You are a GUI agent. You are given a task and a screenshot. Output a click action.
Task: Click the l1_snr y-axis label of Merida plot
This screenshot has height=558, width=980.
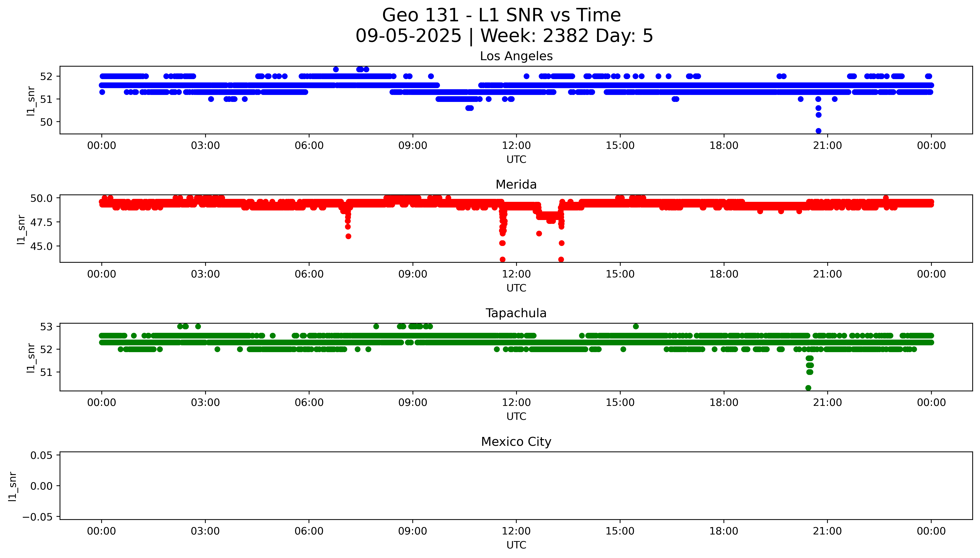tap(21, 229)
